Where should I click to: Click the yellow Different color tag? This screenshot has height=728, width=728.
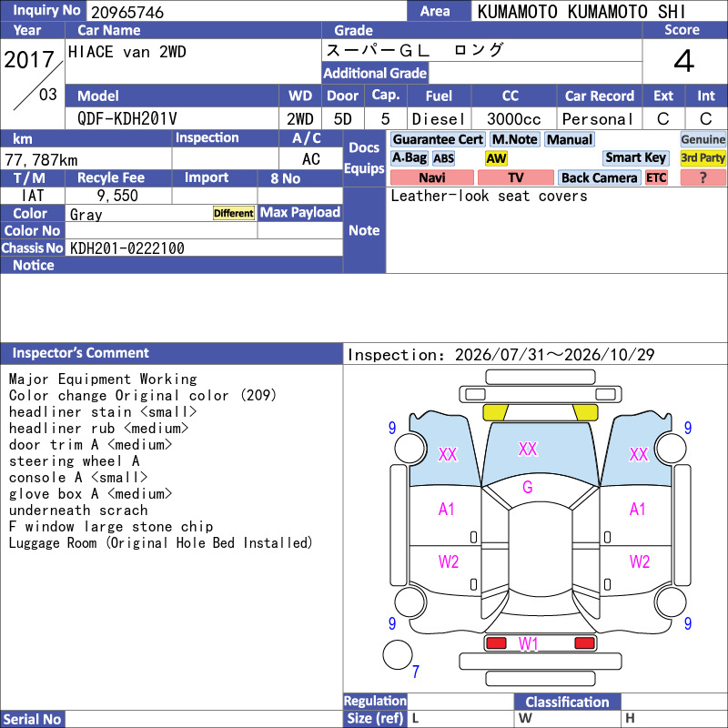[x=234, y=213]
